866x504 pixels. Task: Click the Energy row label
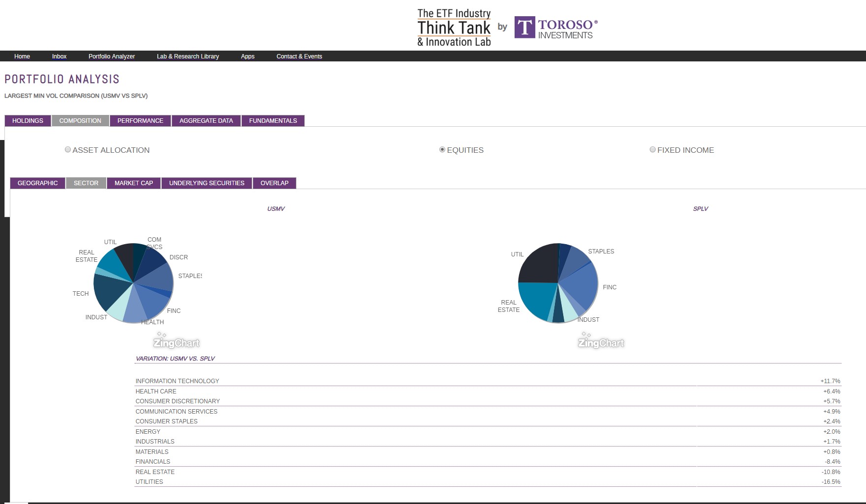pos(148,432)
